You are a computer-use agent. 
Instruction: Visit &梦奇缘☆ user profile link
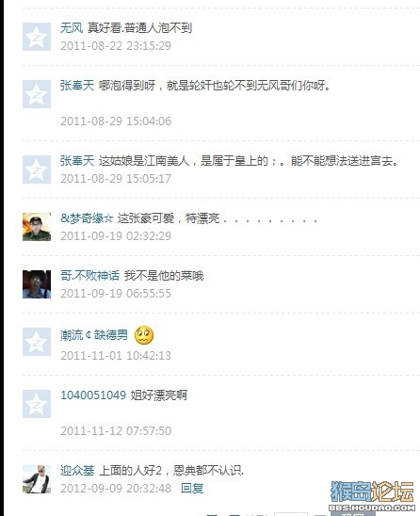coord(87,218)
